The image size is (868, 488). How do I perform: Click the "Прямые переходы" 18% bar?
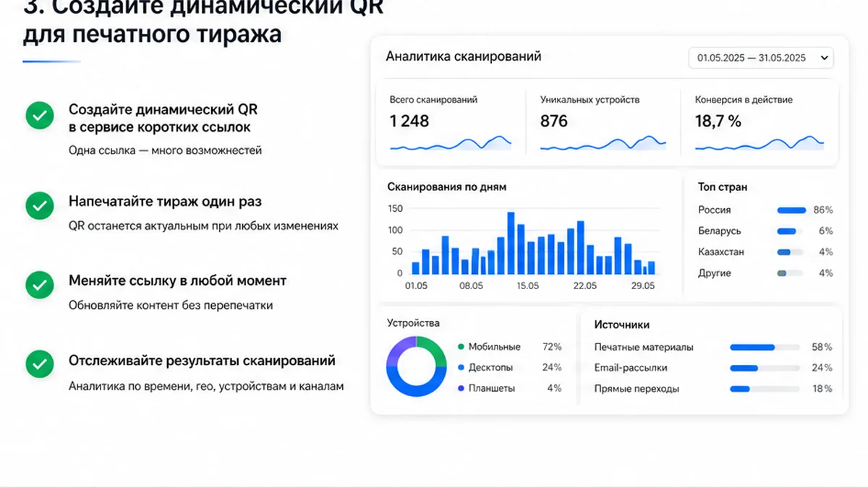765,389
